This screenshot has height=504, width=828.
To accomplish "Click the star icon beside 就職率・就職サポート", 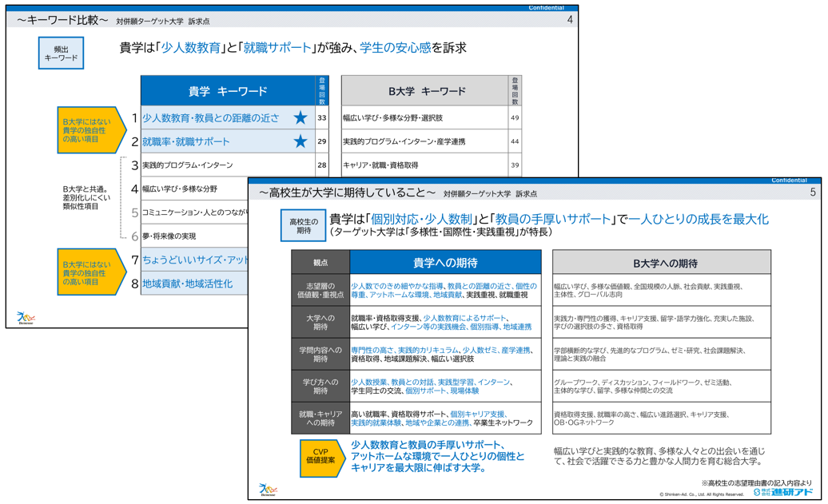I will (300, 142).
